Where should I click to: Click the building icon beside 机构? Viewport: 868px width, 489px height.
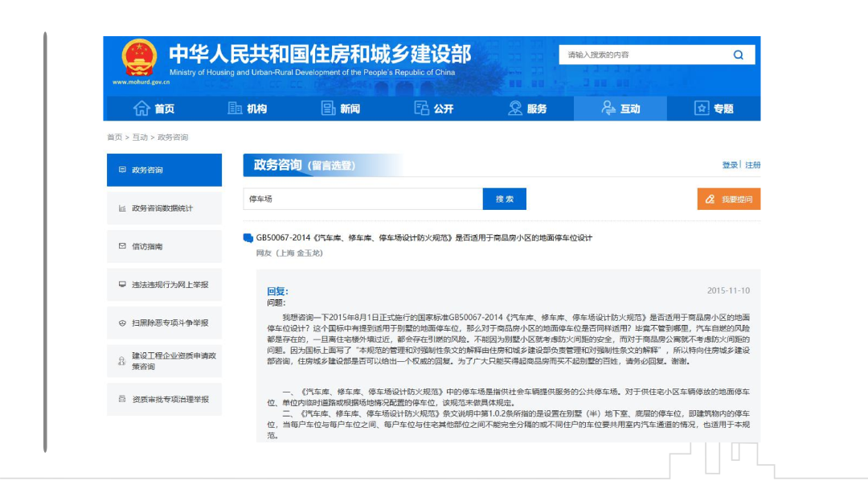click(235, 109)
